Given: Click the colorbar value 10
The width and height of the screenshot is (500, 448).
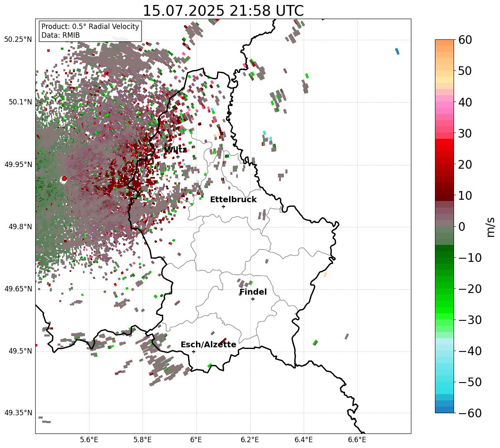Looking at the screenshot, I should point(464,196).
